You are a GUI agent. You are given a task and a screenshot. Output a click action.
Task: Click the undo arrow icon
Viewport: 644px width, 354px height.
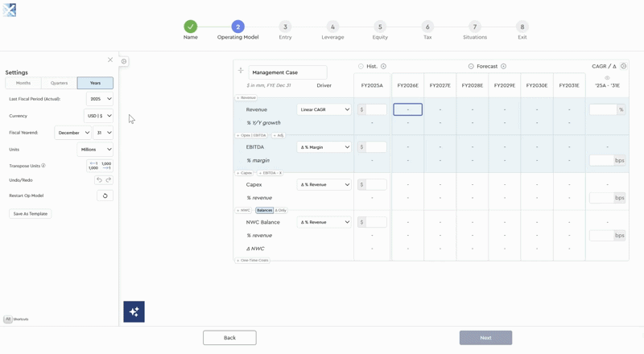pyautogui.click(x=99, y=180)
